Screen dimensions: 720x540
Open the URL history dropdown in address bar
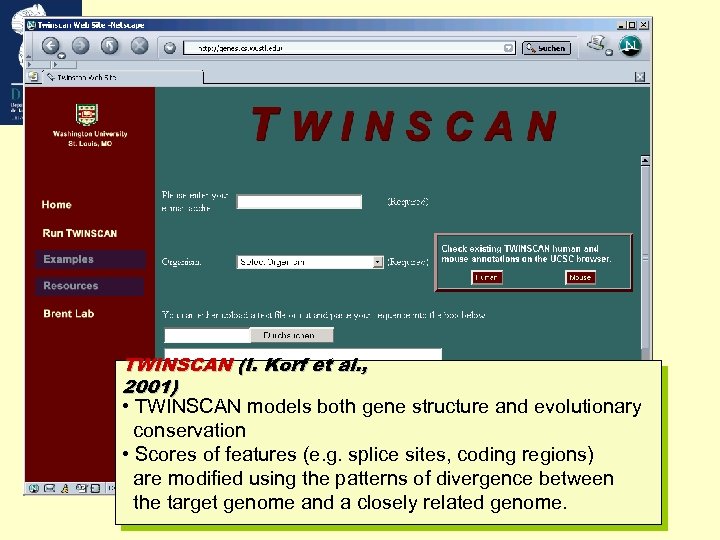click(508, 48)
